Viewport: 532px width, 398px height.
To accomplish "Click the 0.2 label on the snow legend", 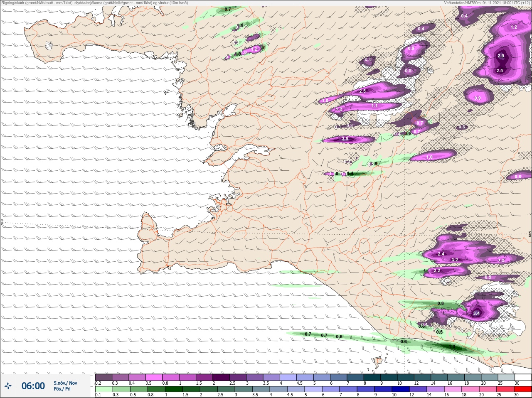I will coord(98,383).
